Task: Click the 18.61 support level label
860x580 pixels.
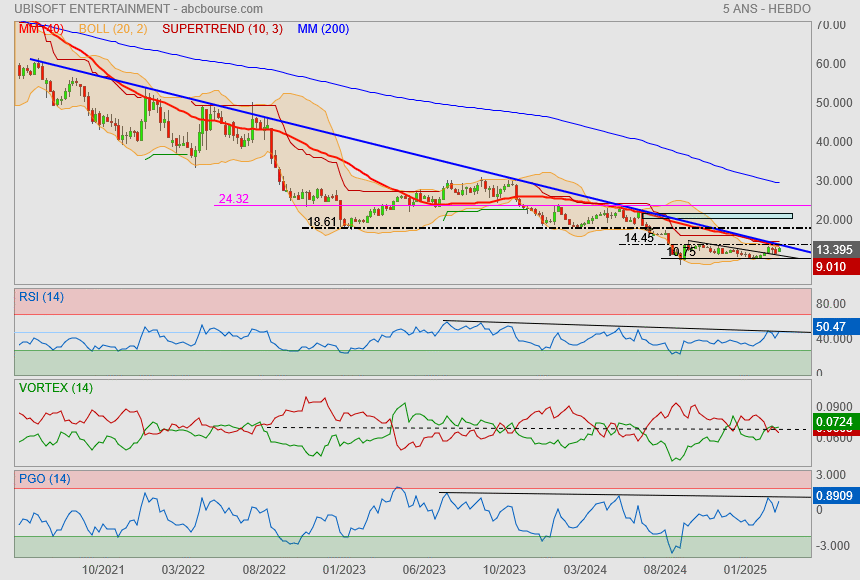Action: (x=322, y=222)
